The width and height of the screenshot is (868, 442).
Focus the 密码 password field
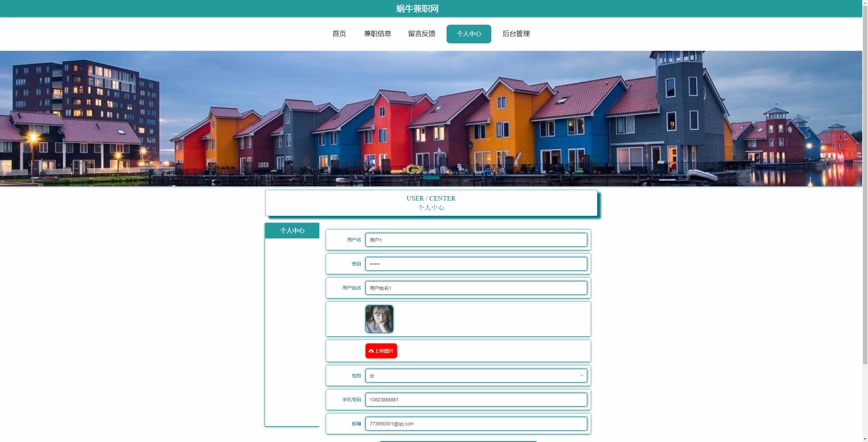click(x=476, y=264)
